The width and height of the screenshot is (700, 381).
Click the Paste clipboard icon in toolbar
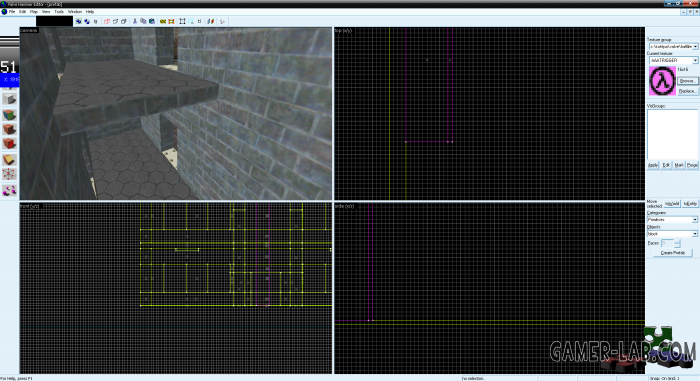click(x=152, y=21)
